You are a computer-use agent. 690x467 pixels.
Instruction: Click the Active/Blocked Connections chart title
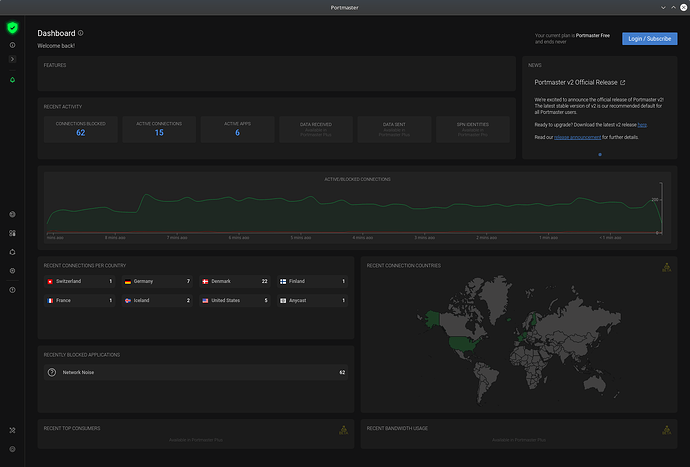pyautogui.click(x=357, y=180)
